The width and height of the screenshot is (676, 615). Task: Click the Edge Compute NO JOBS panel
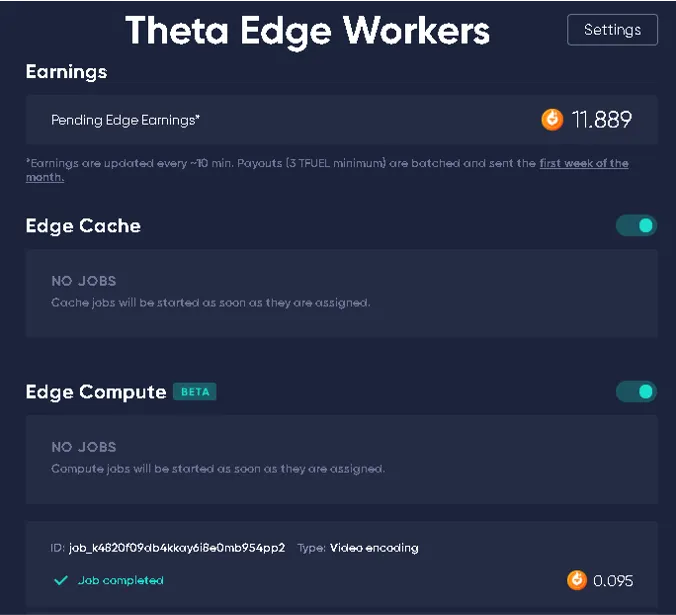click(341, 458)
